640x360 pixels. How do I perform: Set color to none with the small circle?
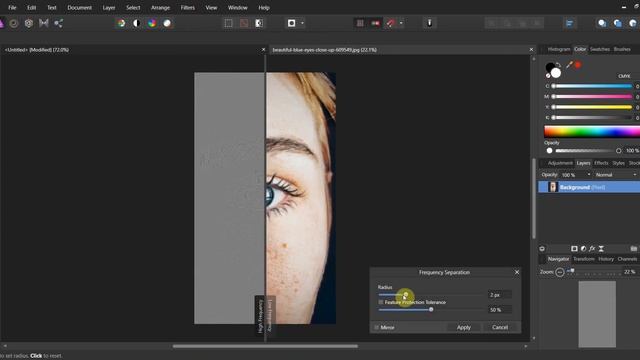click(548, 76)
